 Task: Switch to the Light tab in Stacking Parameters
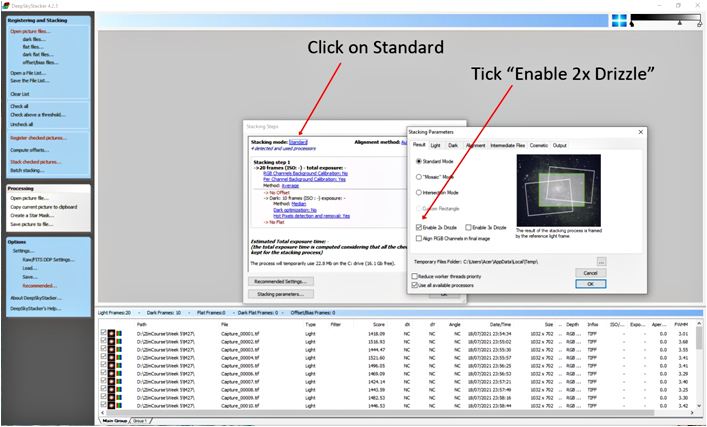436,145
